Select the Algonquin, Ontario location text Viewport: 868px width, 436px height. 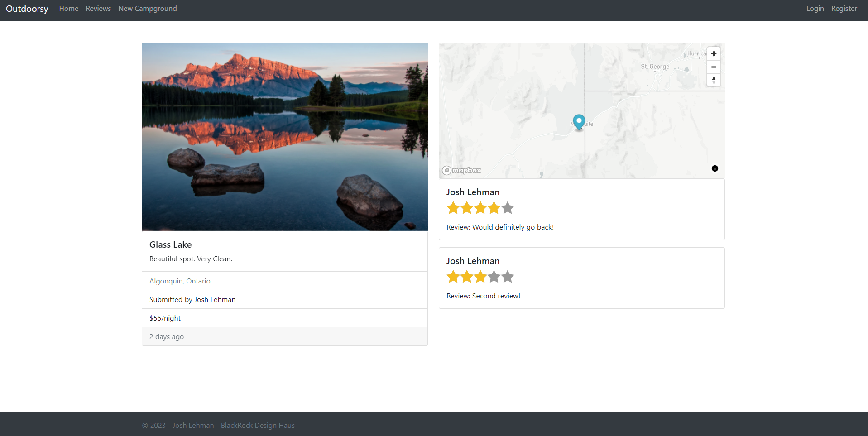tap(180, 281)
